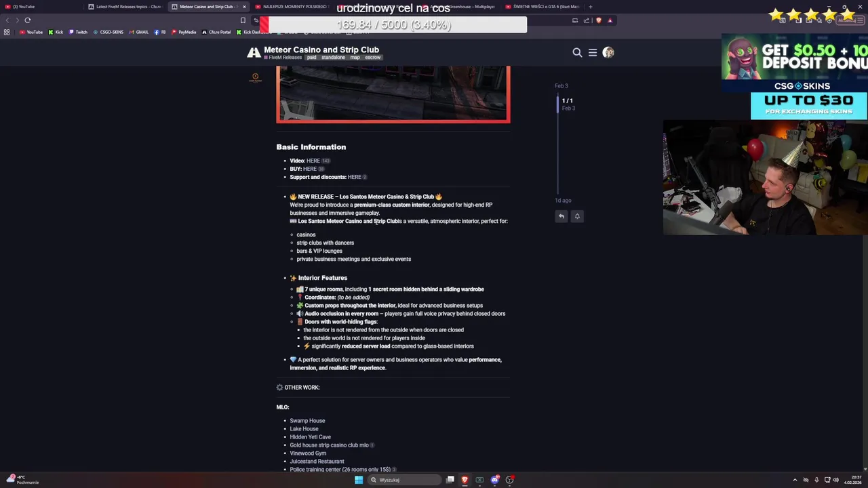Click the 'paid' tag
Viewport: 868px width, 488px height.
pyautogui.click(x=311, y=58)
